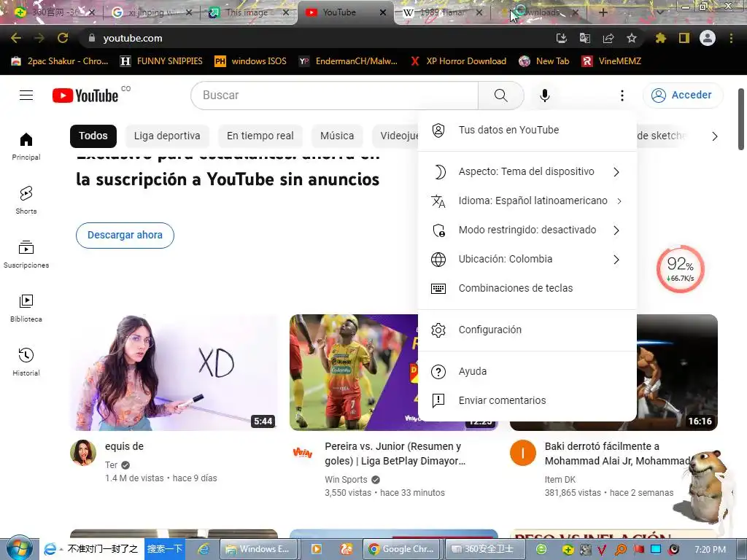Open Configuración from the menu
Screen dimensions: 747x560
pos(527,330)
